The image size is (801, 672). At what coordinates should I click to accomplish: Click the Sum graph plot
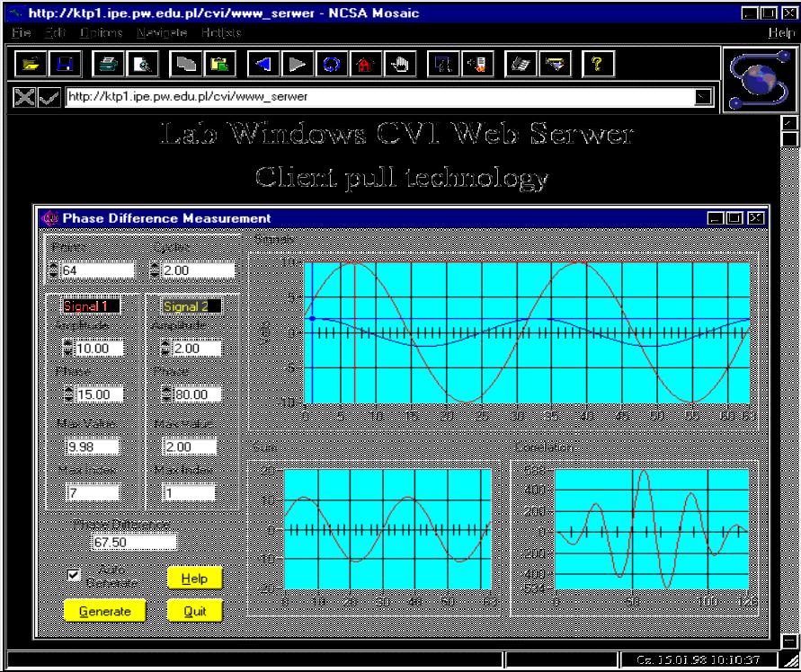(387, 529)
